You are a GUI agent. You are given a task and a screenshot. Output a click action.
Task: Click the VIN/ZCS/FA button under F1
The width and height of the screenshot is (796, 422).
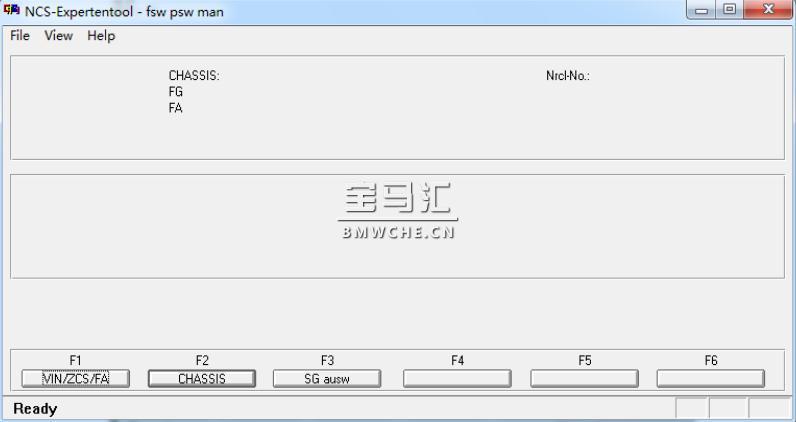point(76,379)
